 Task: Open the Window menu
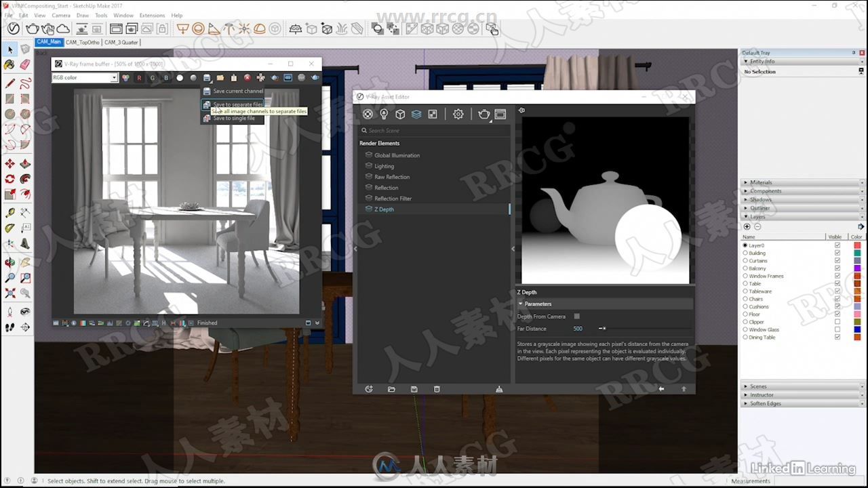[123, 15]
